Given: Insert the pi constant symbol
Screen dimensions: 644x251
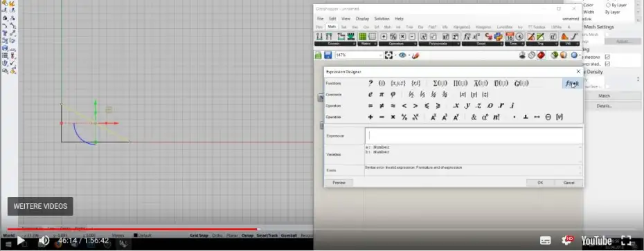Looking at the screenshot, I should 382,94.
